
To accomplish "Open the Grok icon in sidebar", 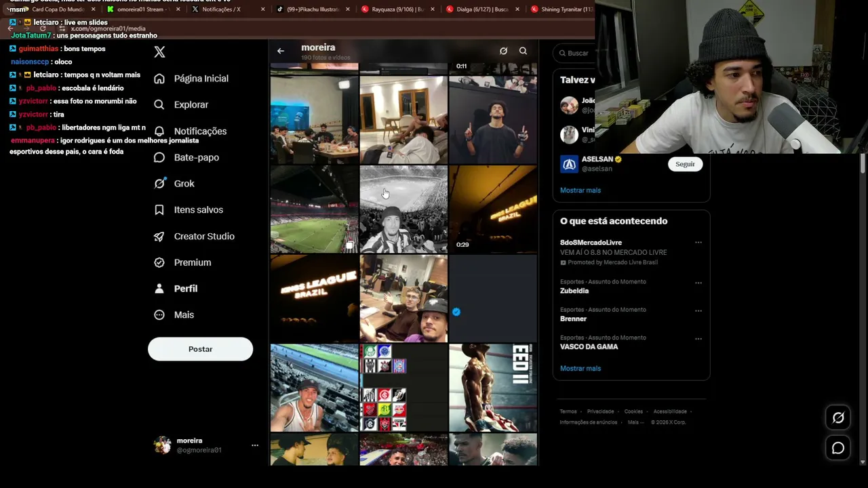I will (x=159, y=184).
